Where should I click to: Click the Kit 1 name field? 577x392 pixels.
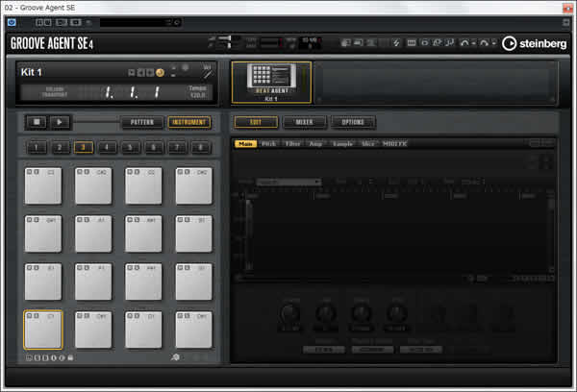pos(67,72)
